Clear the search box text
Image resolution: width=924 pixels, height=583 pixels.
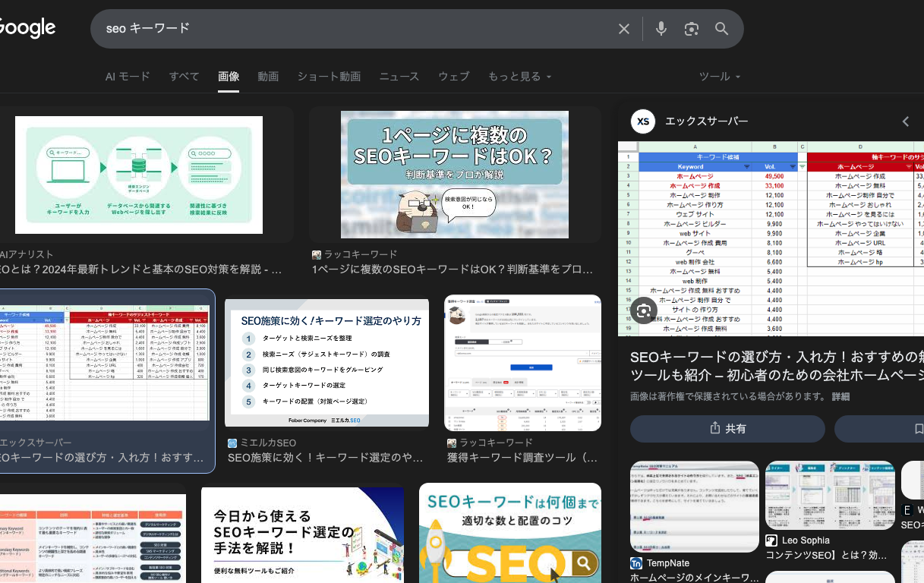click(624, 29)
